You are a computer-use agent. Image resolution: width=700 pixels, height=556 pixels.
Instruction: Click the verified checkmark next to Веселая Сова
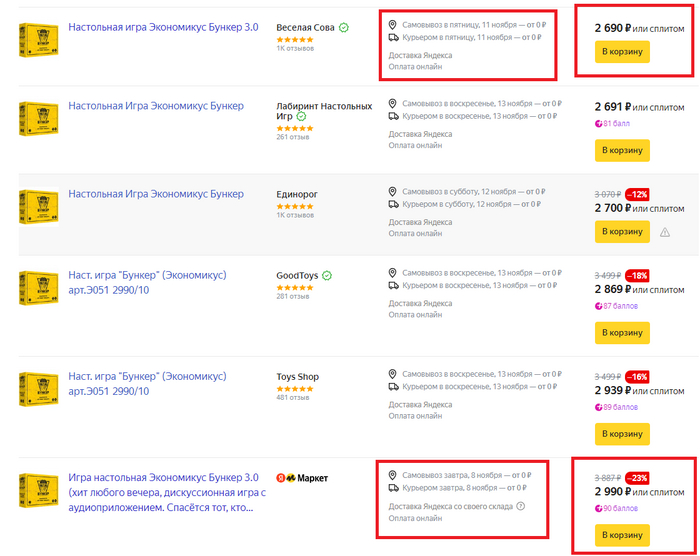click(x=344, y=28)
